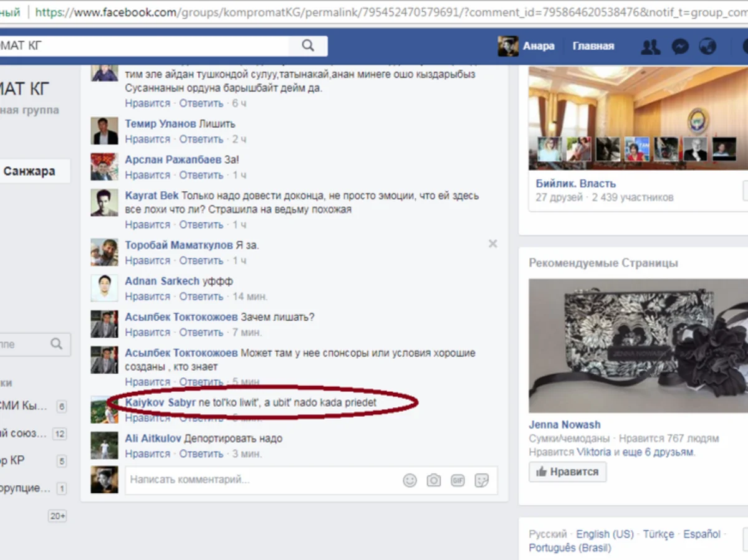This screenshot has height=560, width=748.
Task: Like the Jenna Nowash page with Нравится button
Action: click(x=567, y=472)
